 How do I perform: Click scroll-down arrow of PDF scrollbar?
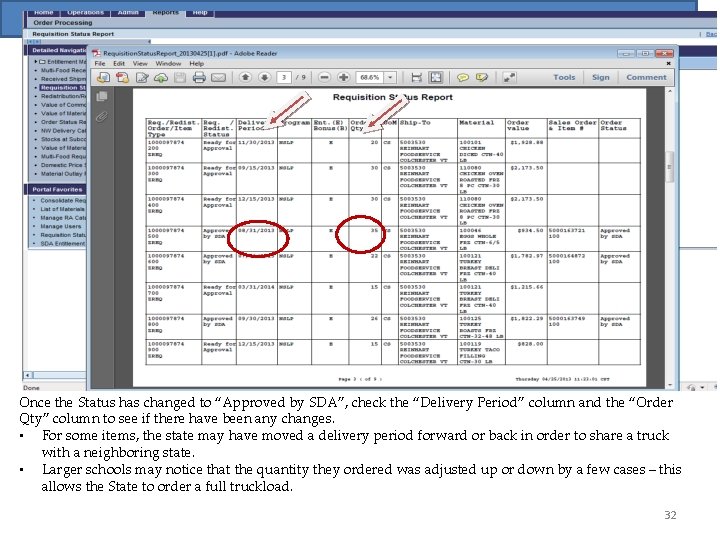[669, 385]
